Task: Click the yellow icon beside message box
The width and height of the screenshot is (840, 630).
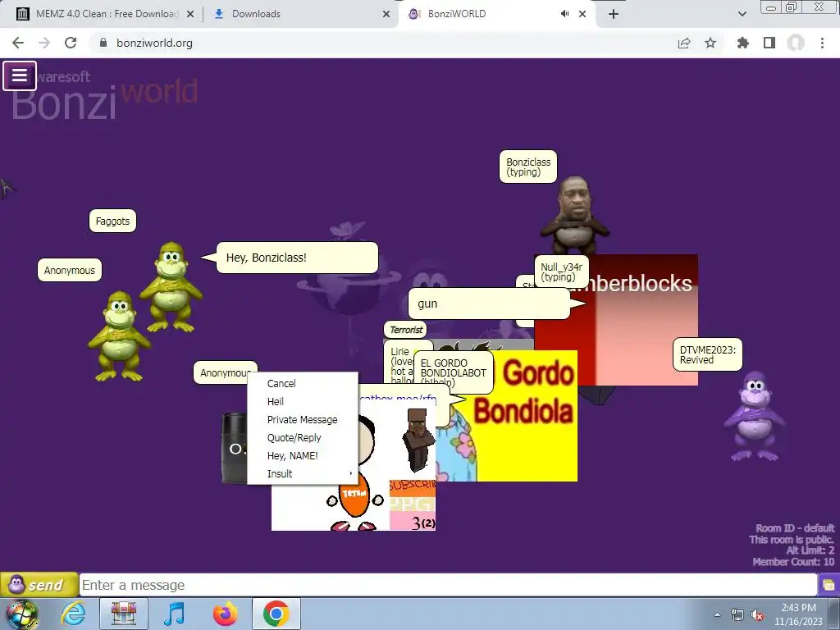Action: 829,585
